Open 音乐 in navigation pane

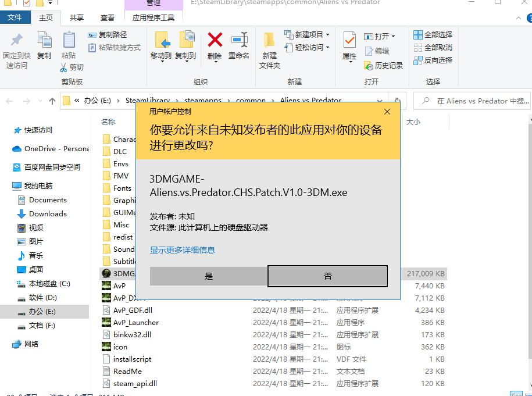(36, 255)
